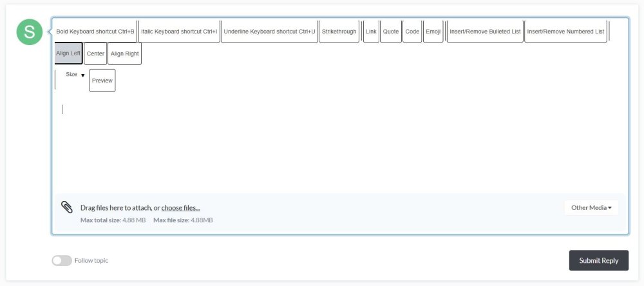Insert a Code block
This screenshot has width=644, height=286.
tap(412, 32)
